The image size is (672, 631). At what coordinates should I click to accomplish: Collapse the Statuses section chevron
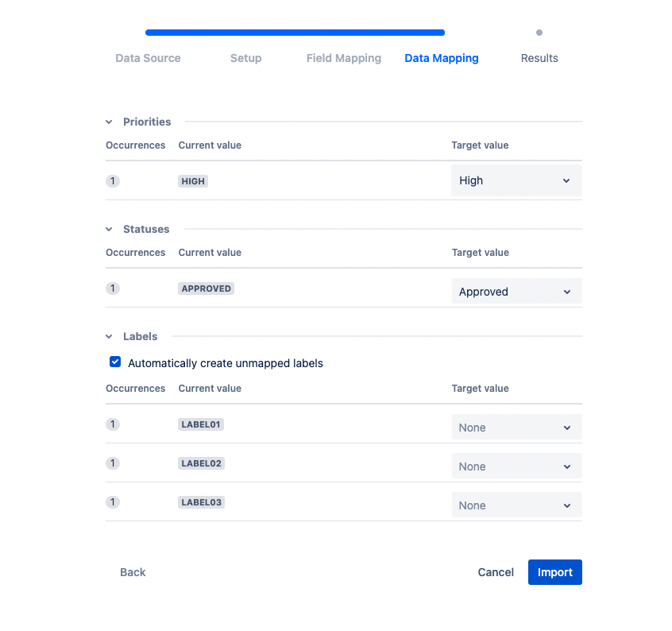[x=110, y=229]
